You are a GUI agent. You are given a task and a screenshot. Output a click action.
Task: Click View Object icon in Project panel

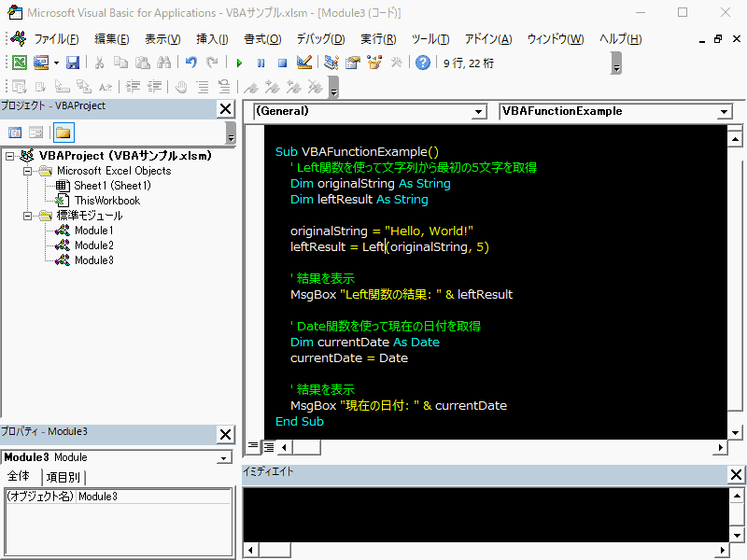[36, 133]
